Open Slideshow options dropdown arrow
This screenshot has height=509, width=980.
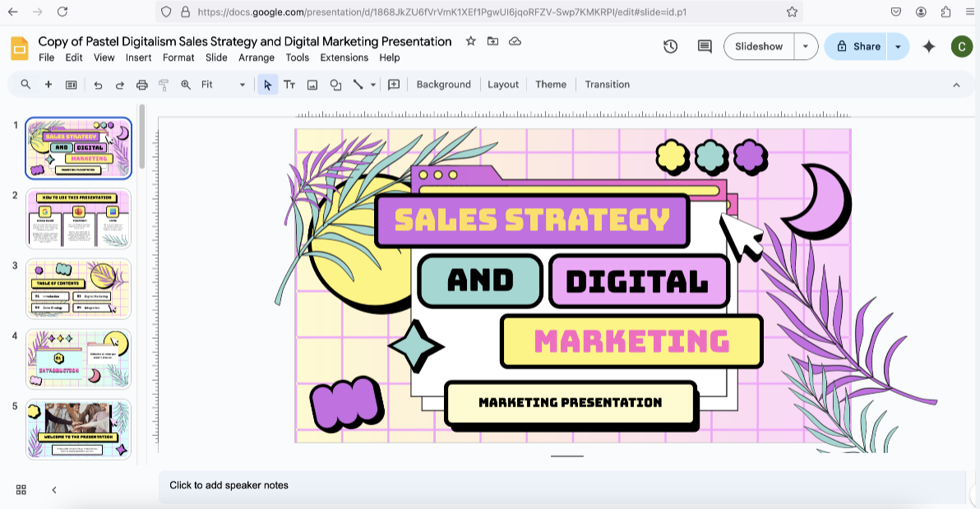pos(806,46)
